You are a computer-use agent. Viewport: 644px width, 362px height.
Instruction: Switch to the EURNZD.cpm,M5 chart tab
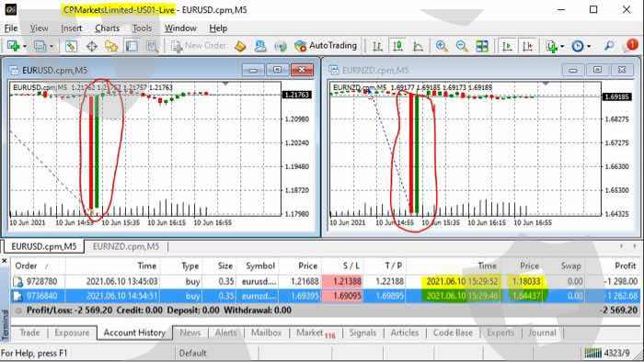(126, 246)
